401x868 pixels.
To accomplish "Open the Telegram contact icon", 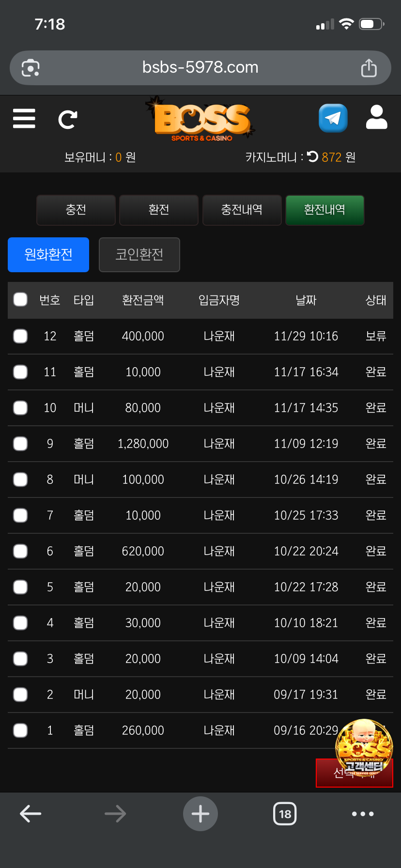I will point(333,118).
